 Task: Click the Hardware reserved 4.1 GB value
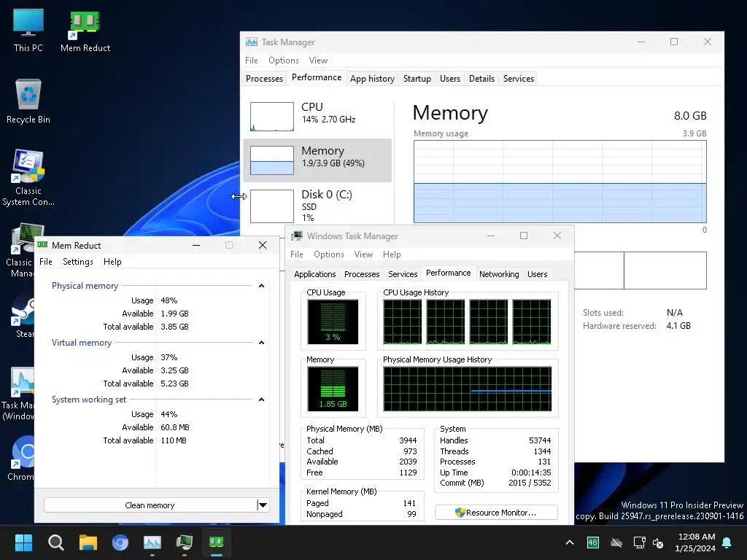678,326
